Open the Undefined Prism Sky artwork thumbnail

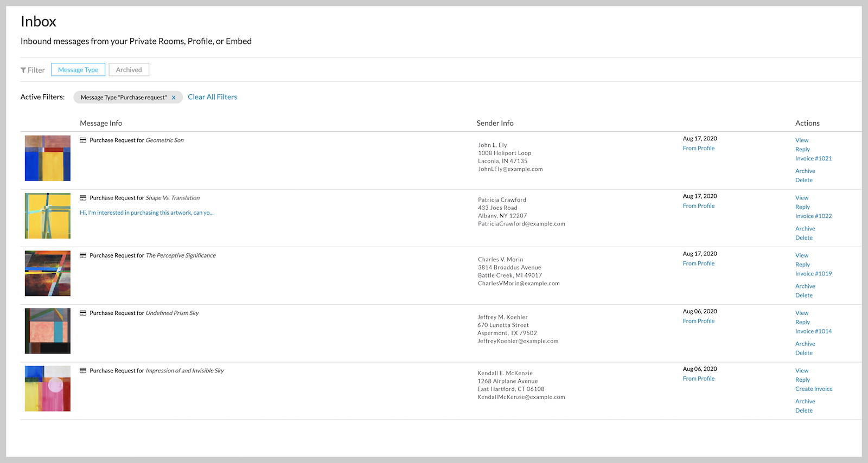[48, 331]
